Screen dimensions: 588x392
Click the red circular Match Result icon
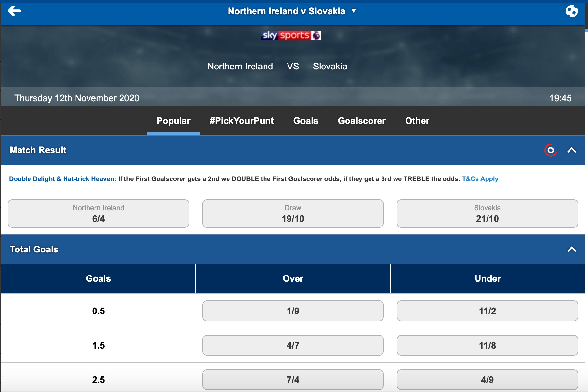[x=550, y=150]
